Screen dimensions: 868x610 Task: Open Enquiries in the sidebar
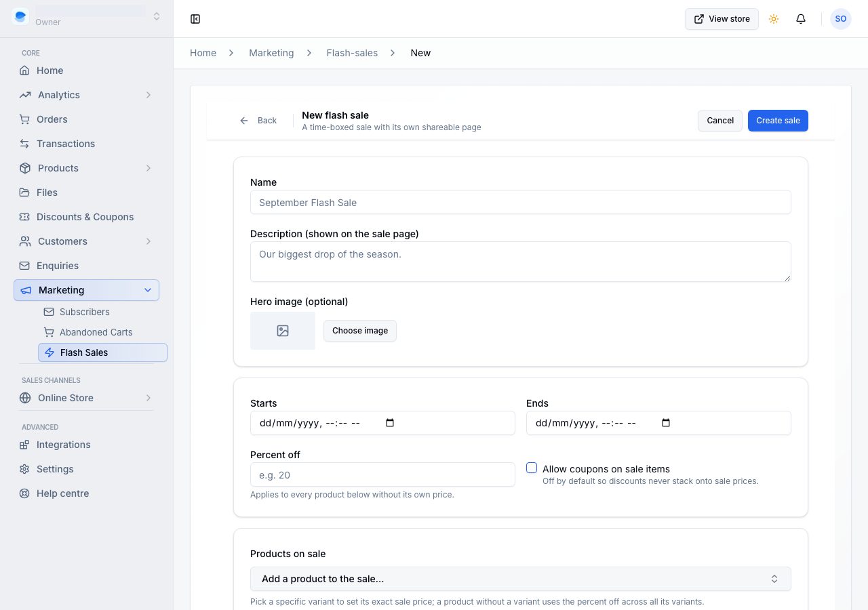(87, 266)
